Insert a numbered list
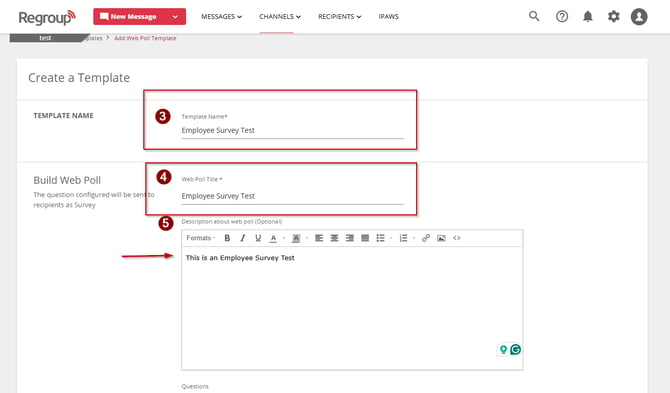The height and width of the screenshot is (393, 670). click(x=403, y=238)
